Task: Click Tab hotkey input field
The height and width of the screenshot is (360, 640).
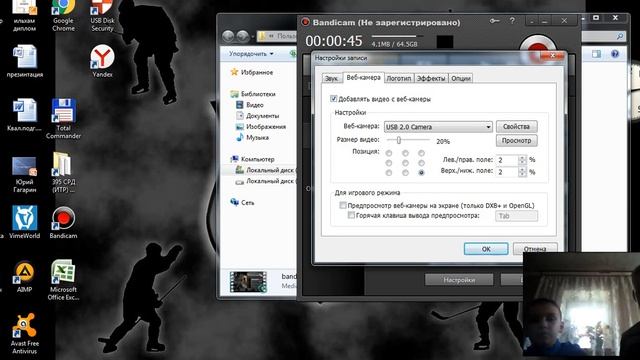Action: pyautogui.click(x=516, y=216)
